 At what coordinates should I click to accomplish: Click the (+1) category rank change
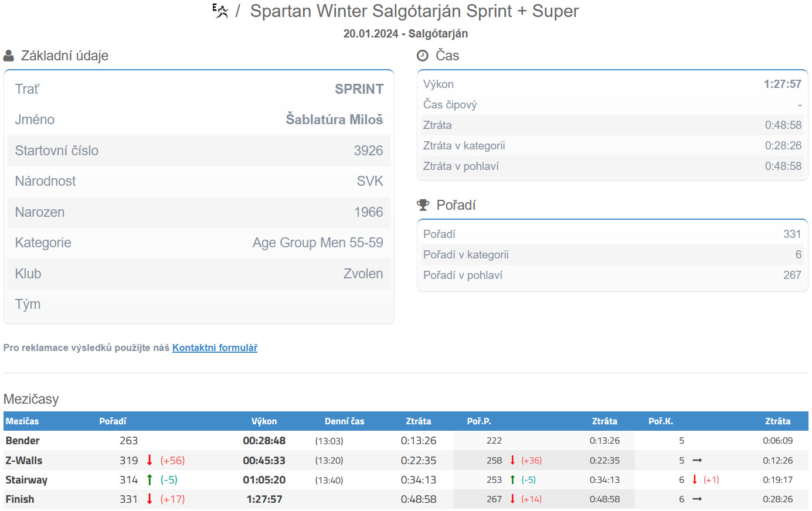pos(711,480)
